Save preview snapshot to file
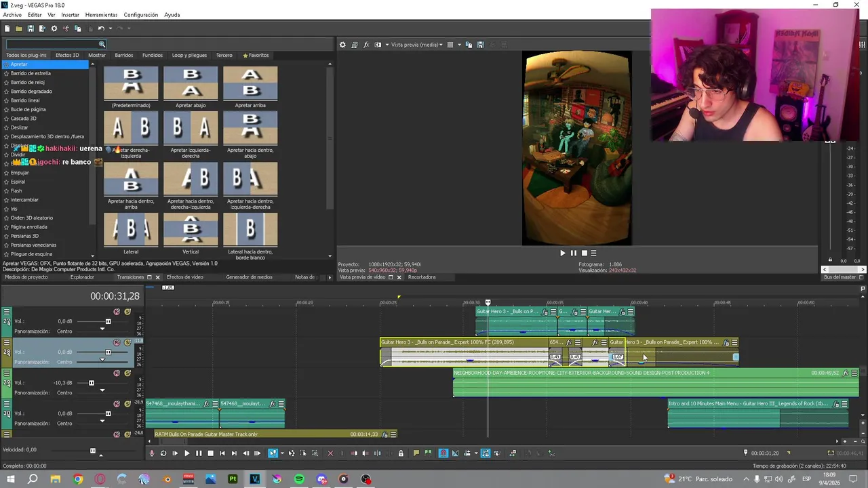Viewport: 868px width, 488px height. point(480,45)
